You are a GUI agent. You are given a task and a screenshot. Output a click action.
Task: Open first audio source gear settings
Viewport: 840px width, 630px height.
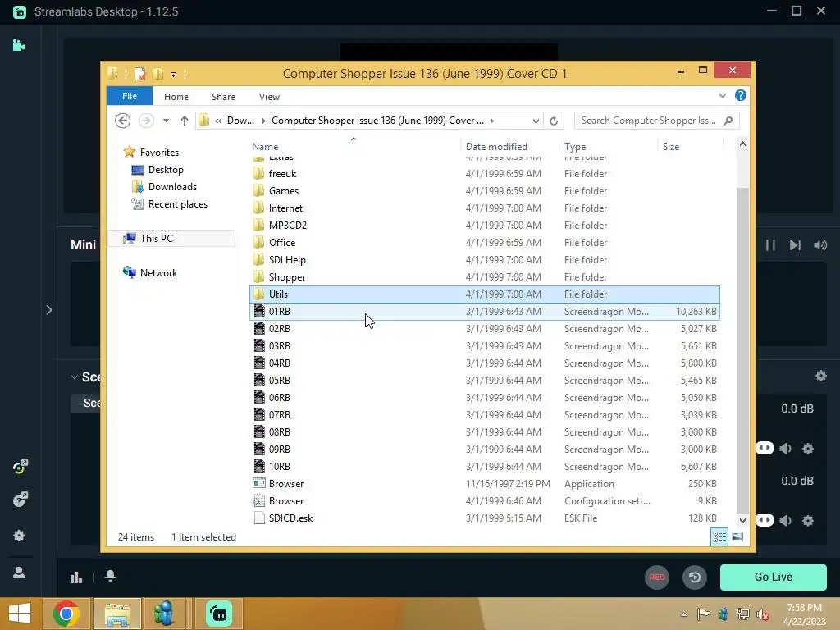(x=808, y=449)
